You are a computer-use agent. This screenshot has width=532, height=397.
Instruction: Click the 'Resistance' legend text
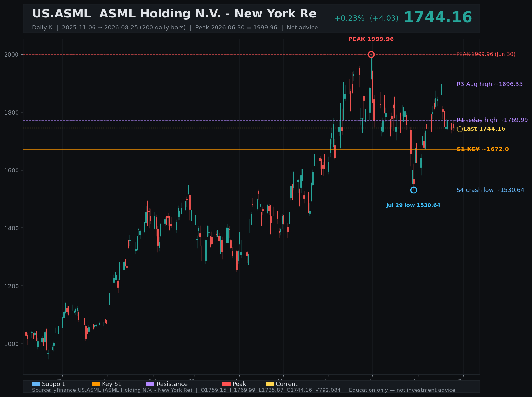[172, 384]
